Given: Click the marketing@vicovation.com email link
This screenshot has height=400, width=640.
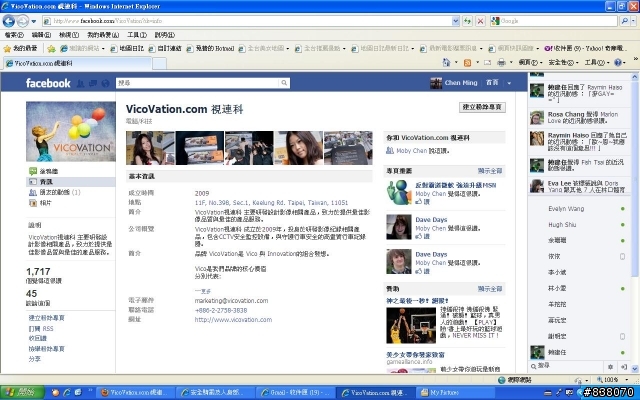Looking at the screenshot, I should pos(231,300).
